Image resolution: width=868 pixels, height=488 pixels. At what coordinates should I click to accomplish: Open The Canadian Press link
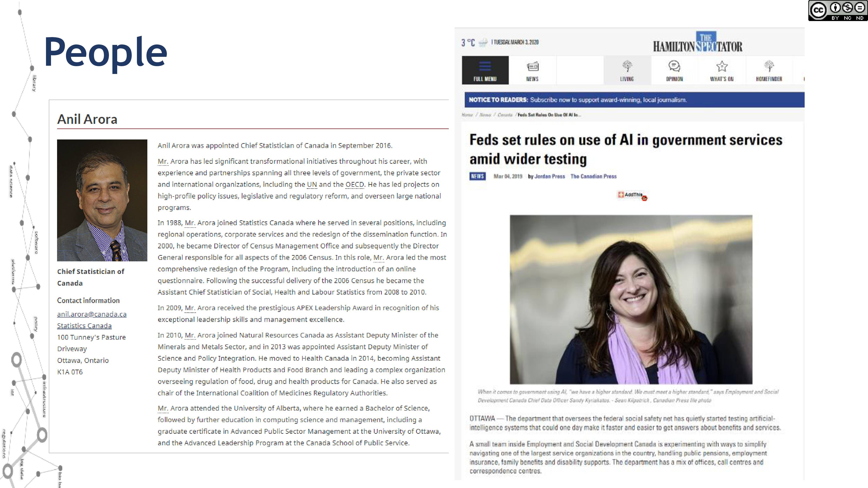point(593,176)
